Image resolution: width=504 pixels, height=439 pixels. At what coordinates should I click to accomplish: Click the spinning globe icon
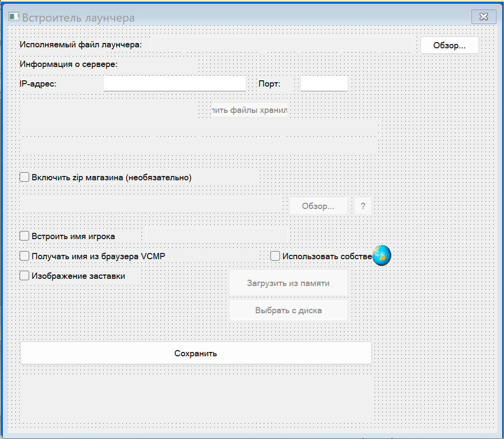(381, 255)
